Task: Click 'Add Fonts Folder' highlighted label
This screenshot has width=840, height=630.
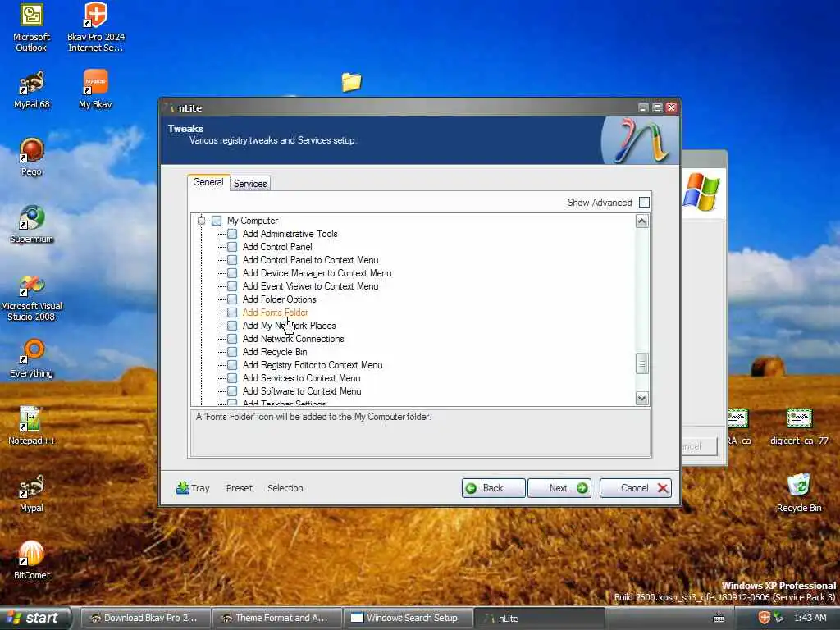Action: (x=276, y=313)
